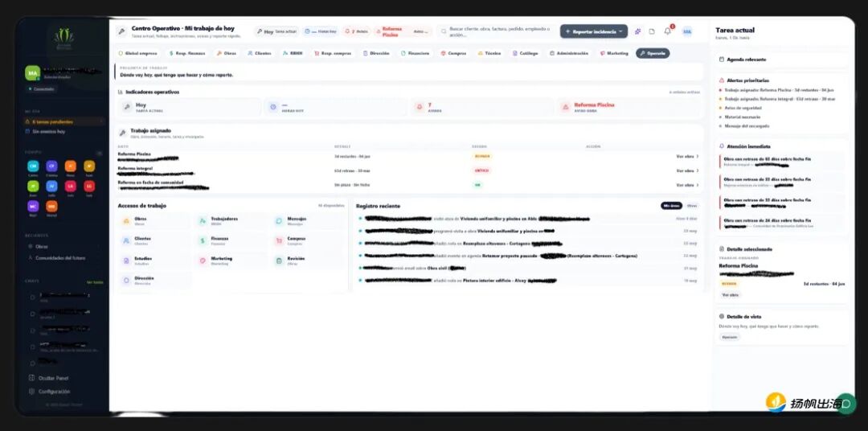Switch to the Global empresa tab
Image resolution: width=868 pixels, height=431 pixels.
click(138, 53)
